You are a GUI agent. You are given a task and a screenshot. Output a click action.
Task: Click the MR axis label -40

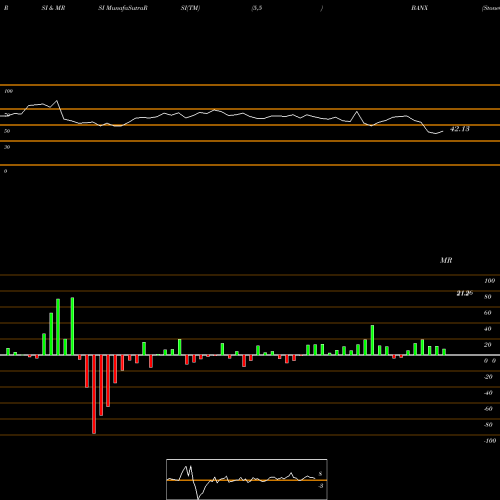pyautogui.click(x=488, y=393)
